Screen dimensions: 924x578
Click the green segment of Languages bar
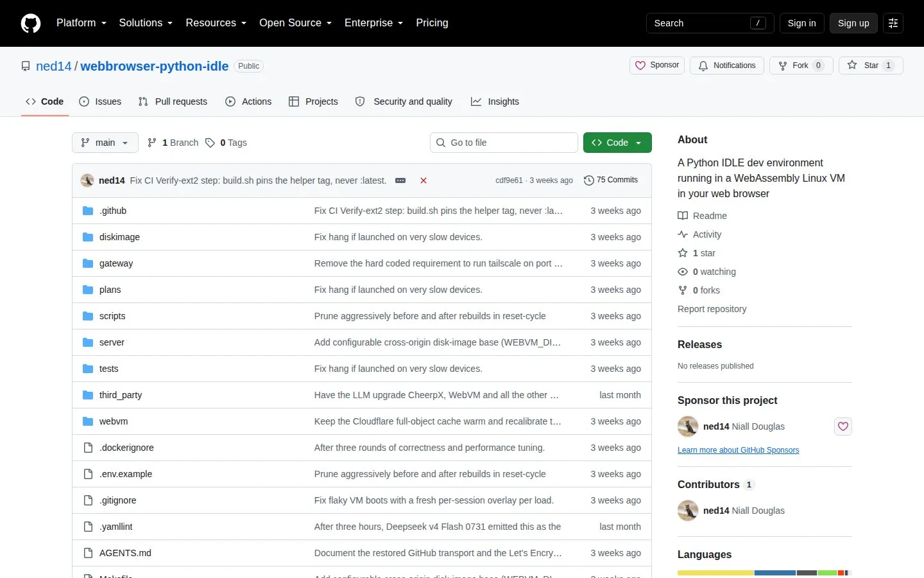(x=827, y=573)
